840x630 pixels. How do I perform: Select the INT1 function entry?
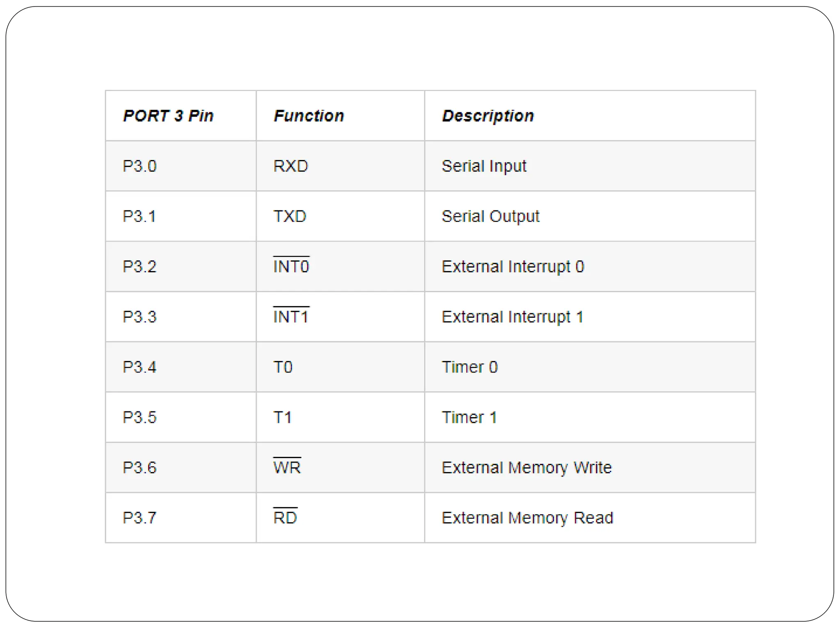(291, 317)
